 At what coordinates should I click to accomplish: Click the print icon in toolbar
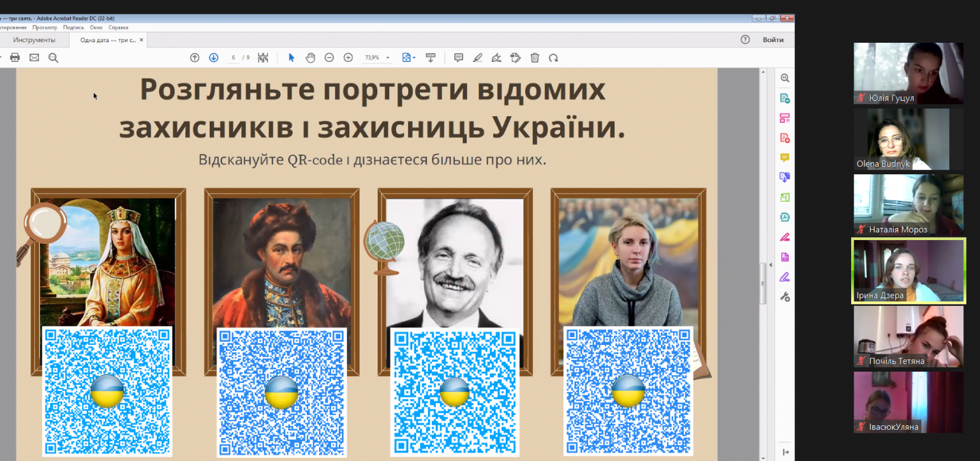(x=15, y=57)
